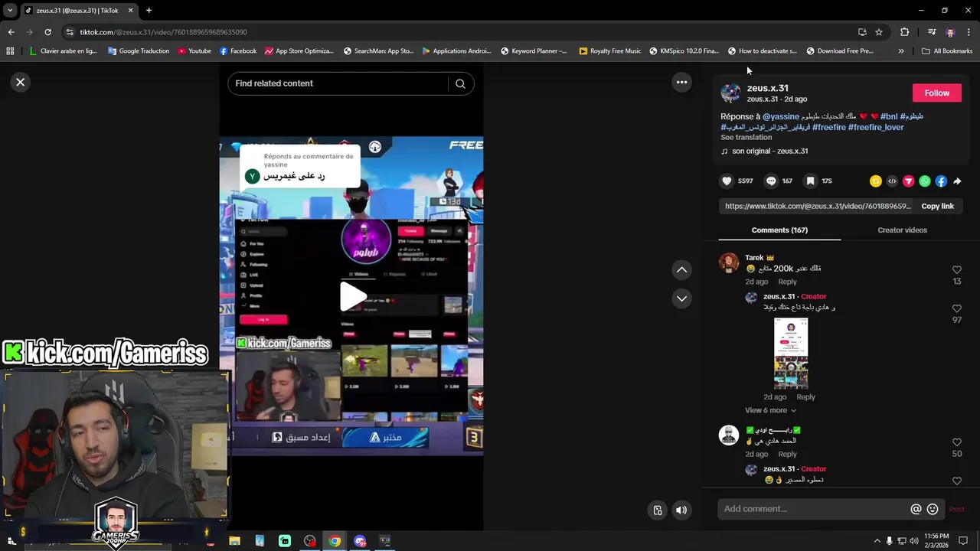980x551 pixels.
Task: Open more share options arrow
Action: (957, 181)
